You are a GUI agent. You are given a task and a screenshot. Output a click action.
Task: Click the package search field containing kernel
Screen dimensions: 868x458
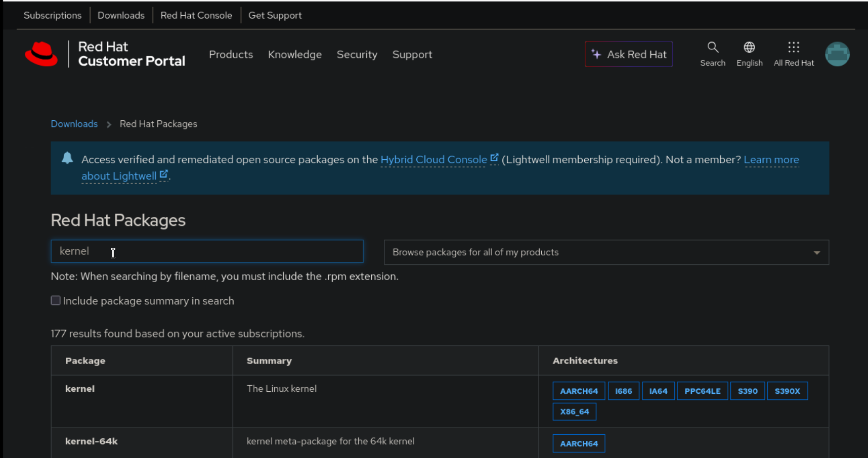click(207, 251)
